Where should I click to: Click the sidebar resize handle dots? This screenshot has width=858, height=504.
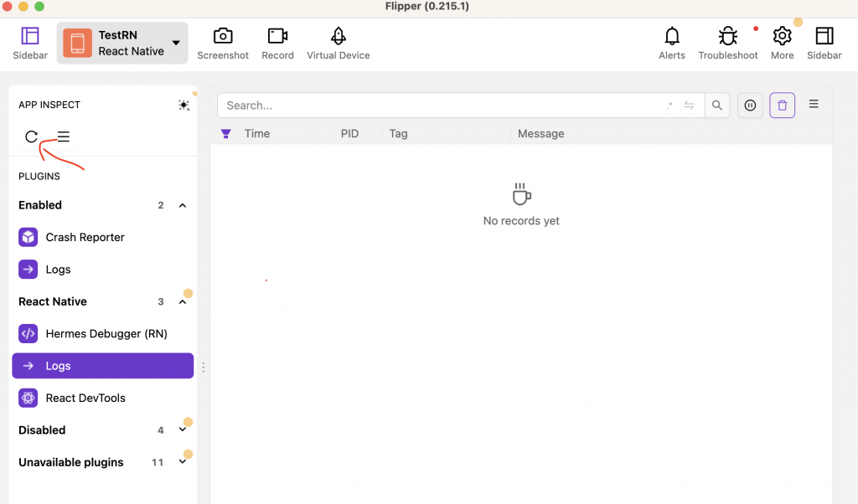click(204, 368)
